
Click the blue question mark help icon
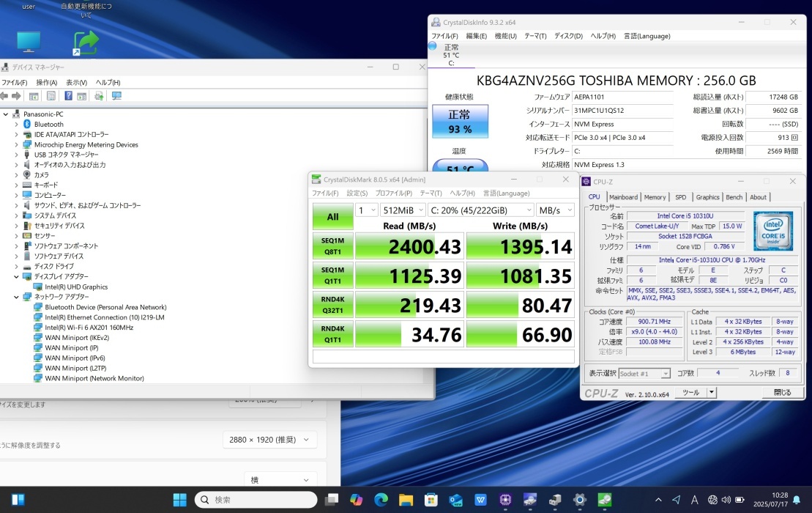pyautogui.click(x=68, y=96)
